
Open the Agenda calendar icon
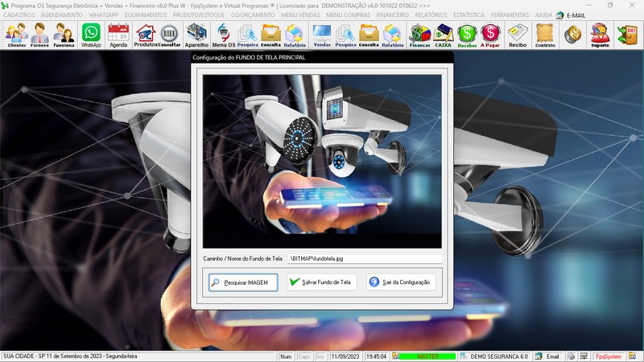pyautogui.click(x=118, y=35)
